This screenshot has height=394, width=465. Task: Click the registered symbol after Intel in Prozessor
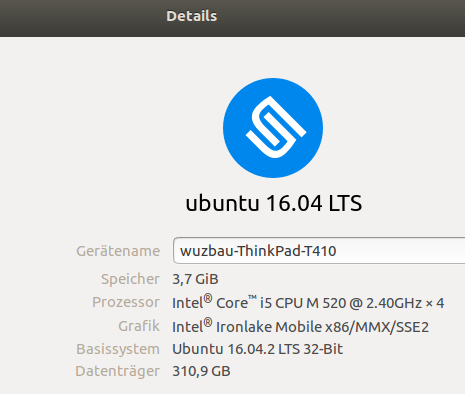[x=208, y=298]
